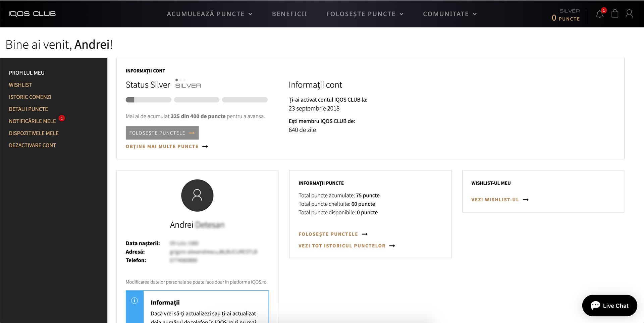Expand the Folosește puncte menu
The height and width of the screenshot is (323, 644).
(x=365, y=14)
